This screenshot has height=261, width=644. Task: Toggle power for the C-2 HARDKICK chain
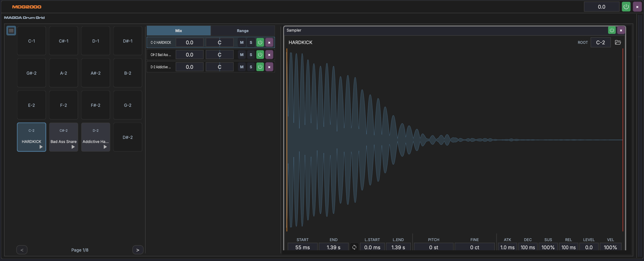click(260, 43)
